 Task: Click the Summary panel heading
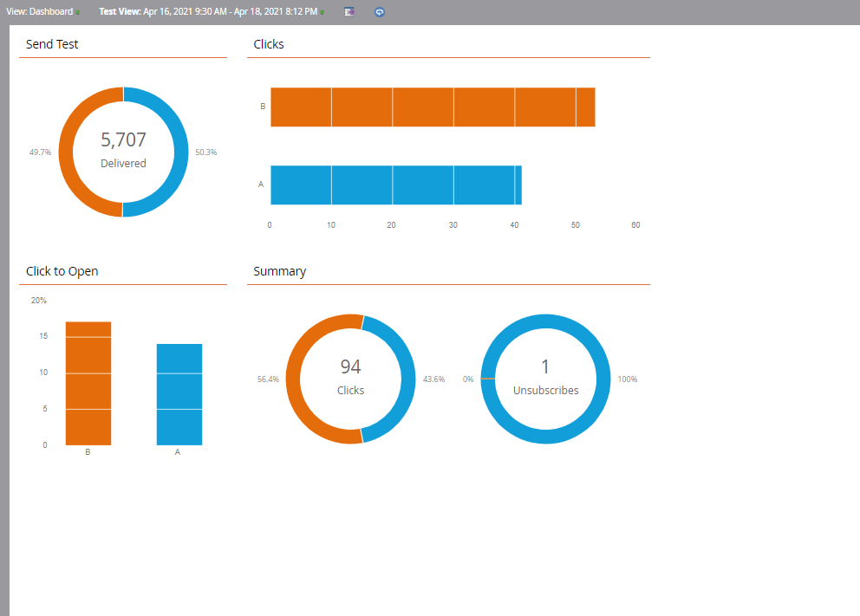pos(279,271)
